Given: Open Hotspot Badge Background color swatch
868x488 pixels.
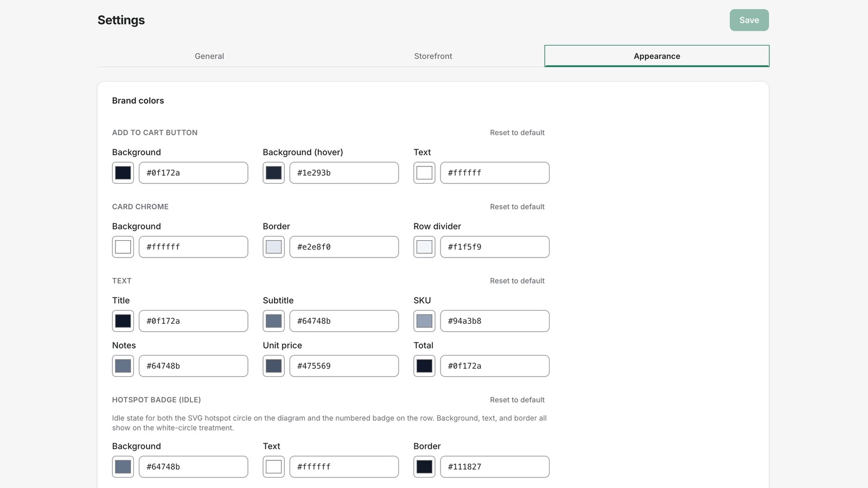Looking at the screenshot, I should pyautogui.click(x=123, y=467).
